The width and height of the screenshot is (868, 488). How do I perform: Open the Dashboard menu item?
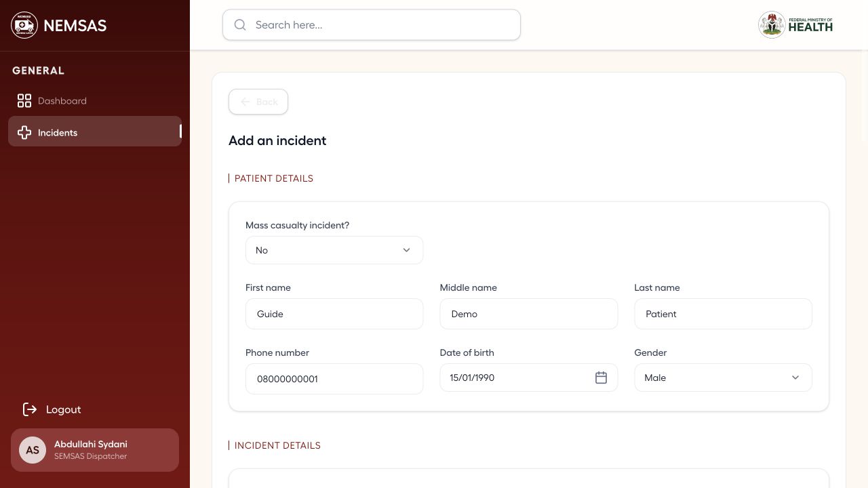click(95, 101)
